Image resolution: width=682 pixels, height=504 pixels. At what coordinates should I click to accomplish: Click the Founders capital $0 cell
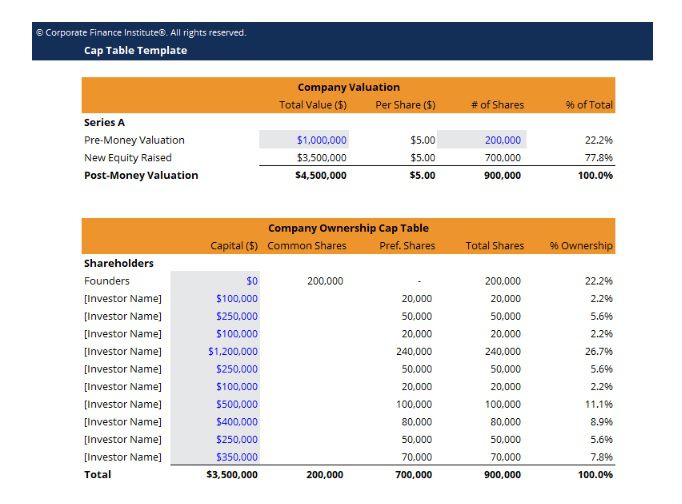(x=251, y=281)
